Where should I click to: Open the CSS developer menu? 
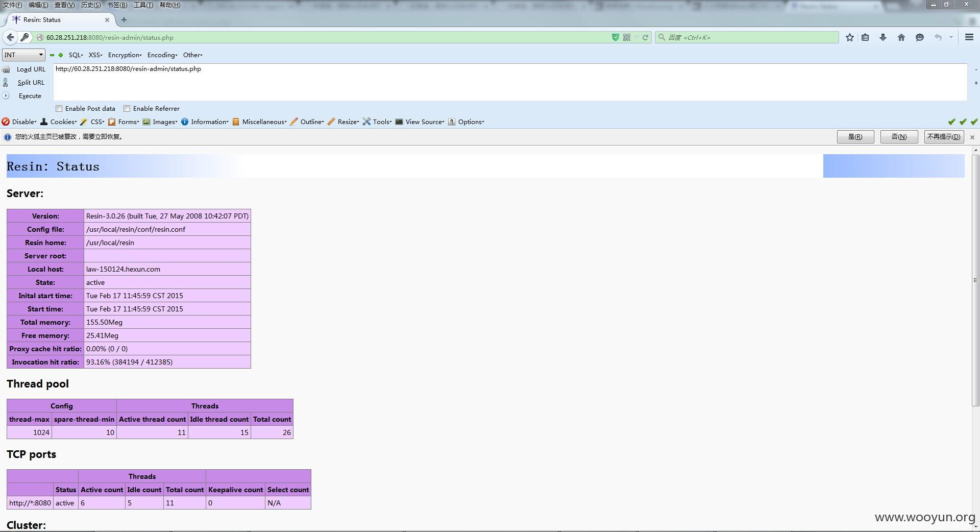pos(92,122)
